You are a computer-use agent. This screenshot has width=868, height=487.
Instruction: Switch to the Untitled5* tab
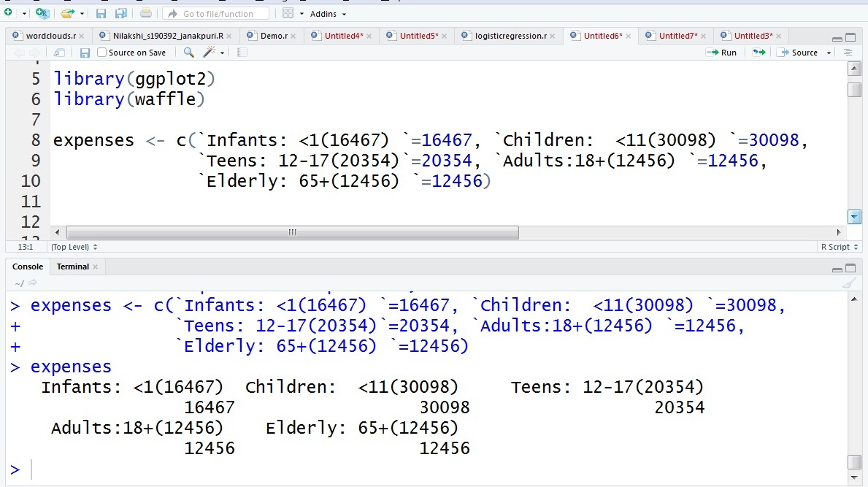(x=419, y=36)
